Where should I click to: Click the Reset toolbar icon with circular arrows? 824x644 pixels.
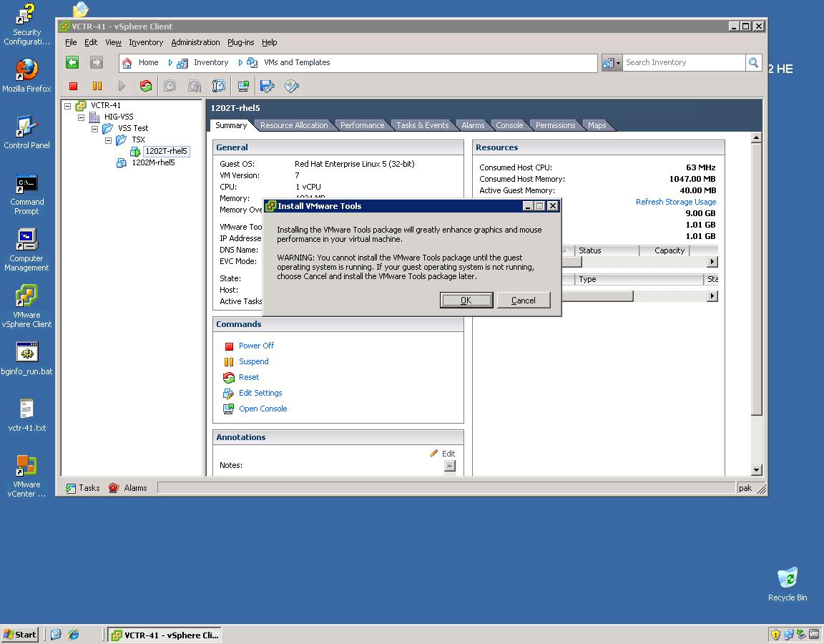pyautogui.click(x=146, y=86)
